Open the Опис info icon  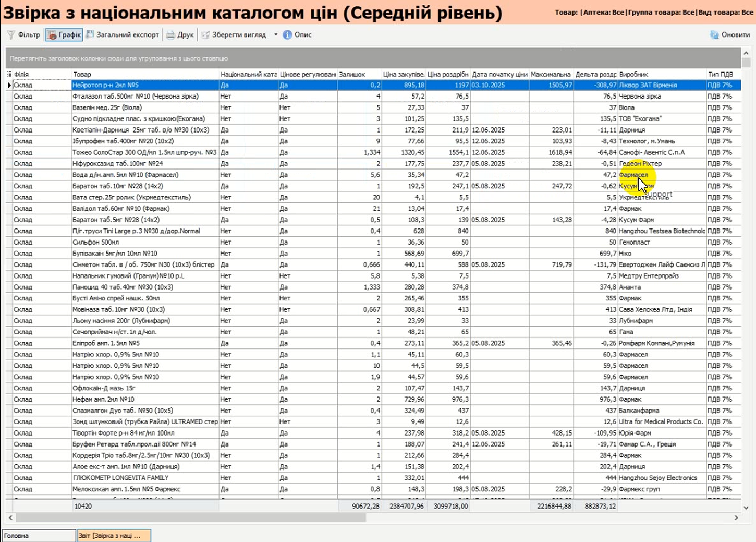(287, 35)
